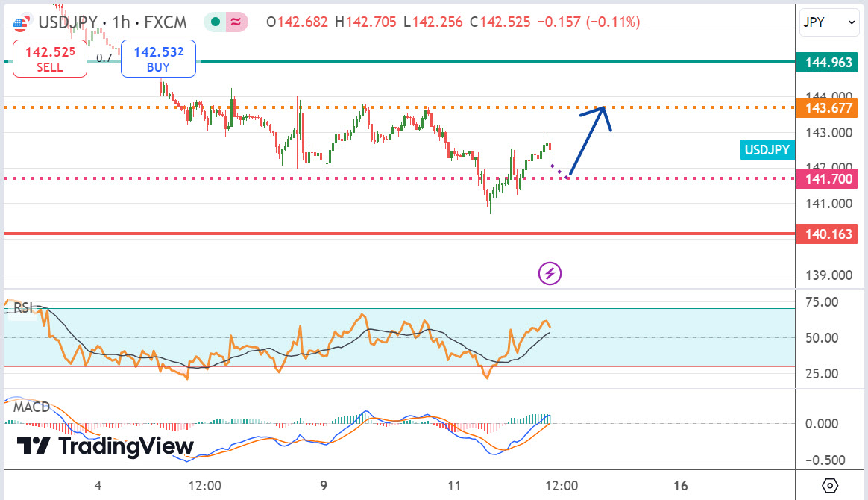This screenshot has height=500, width=868.
Task: Click the RSI 50.00 scale value
Action: 820,338
